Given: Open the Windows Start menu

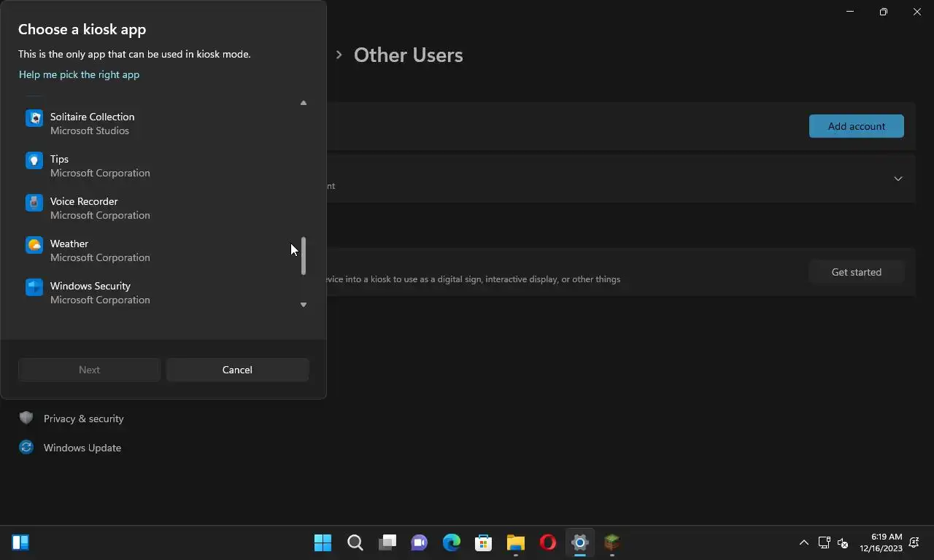Looking at the screenshot, I should (323, 542).
